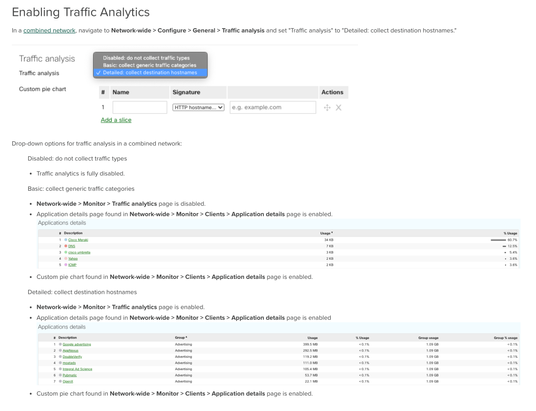Image resolution: width=536 pixels, height=411 pixels.
Task: Click the icon beside Integral Ad Science
Action: tap(60, 369)
